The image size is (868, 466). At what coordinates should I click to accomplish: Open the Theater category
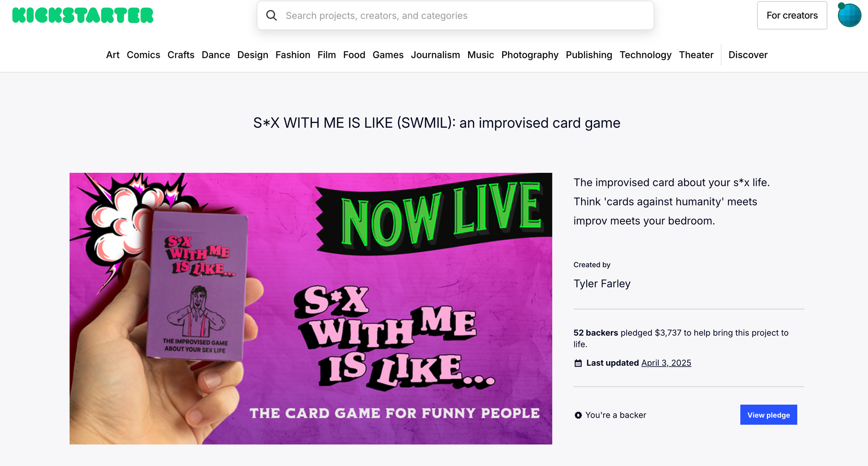point(696,55)
